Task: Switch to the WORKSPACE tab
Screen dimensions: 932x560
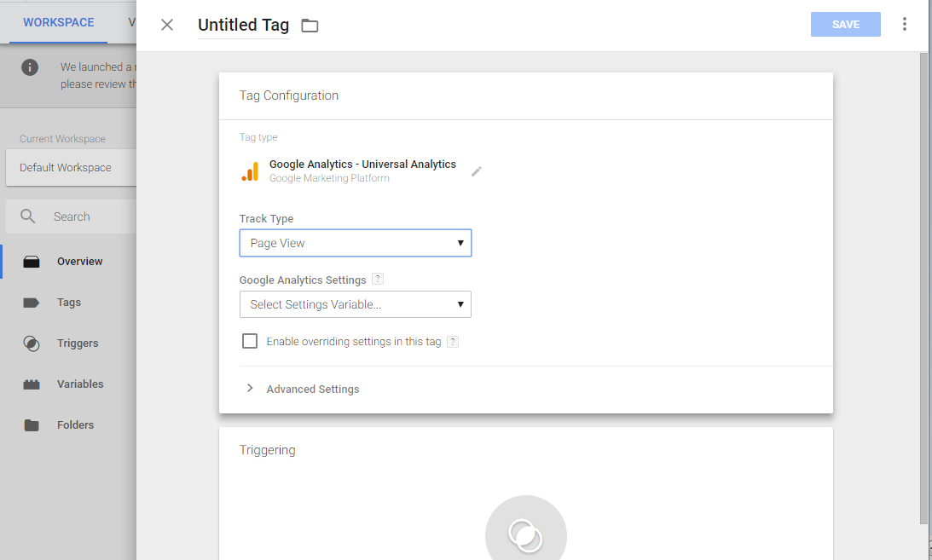Action: click(58, 22)
